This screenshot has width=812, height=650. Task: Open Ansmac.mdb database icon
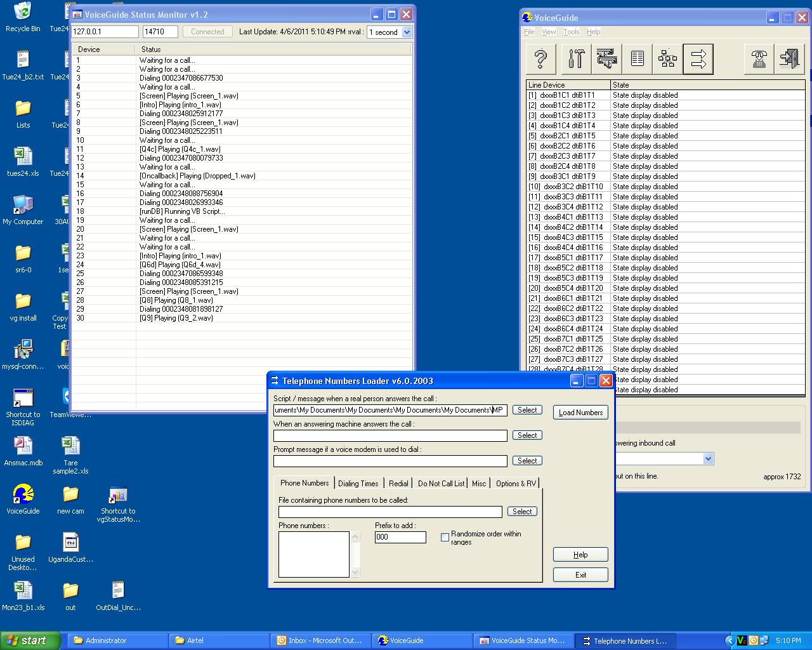[23, 451]
